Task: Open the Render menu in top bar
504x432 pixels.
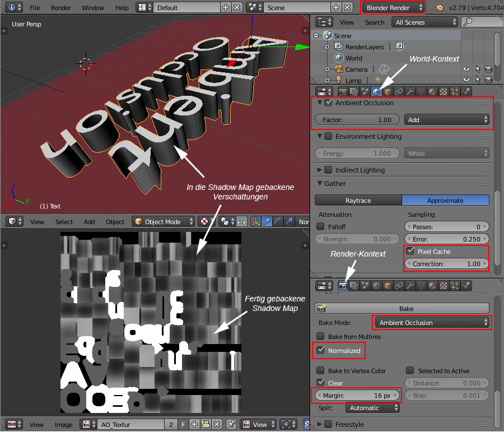Action: pos(61,8)
